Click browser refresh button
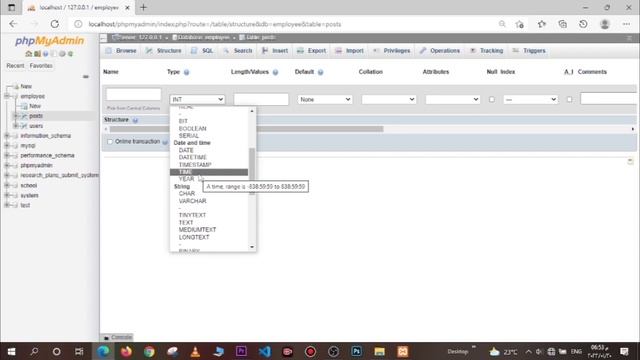 [x=55, y=24]
